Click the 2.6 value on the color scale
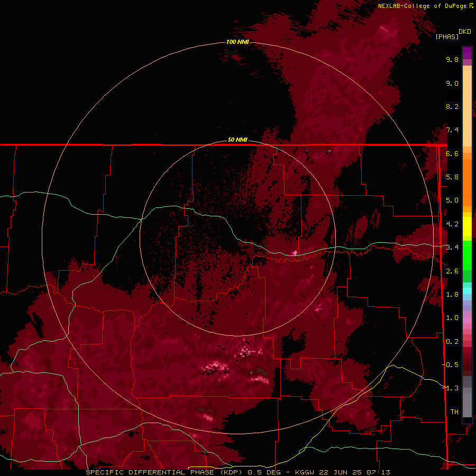The height and width of the screenshot is (476, 476). click(452, 271)
